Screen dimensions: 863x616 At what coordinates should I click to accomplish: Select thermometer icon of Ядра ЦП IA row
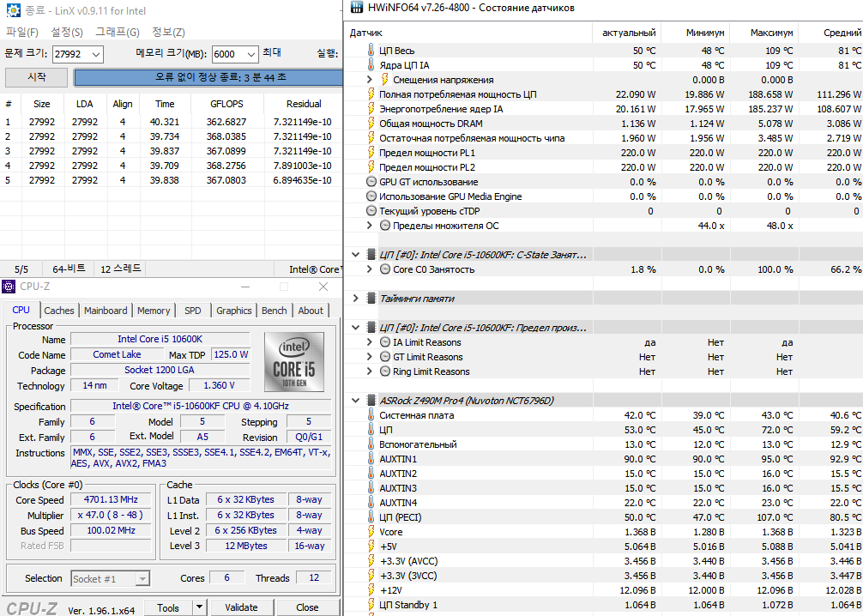371,65
